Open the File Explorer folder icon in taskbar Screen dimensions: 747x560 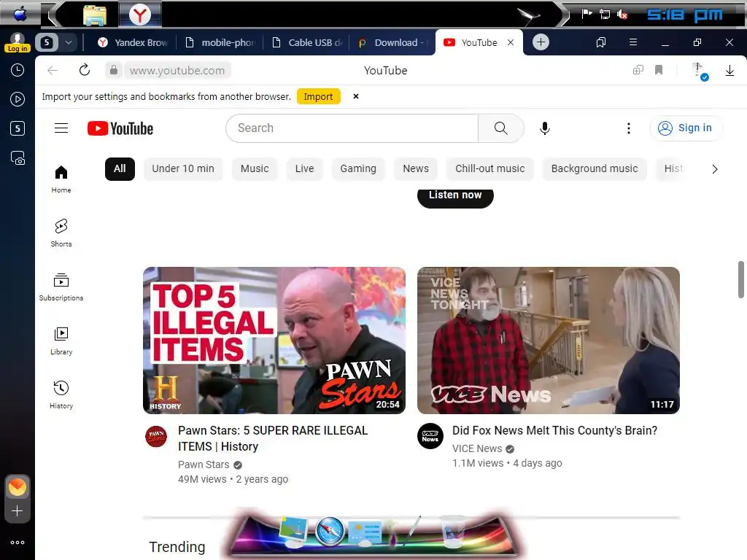[95, 15]
